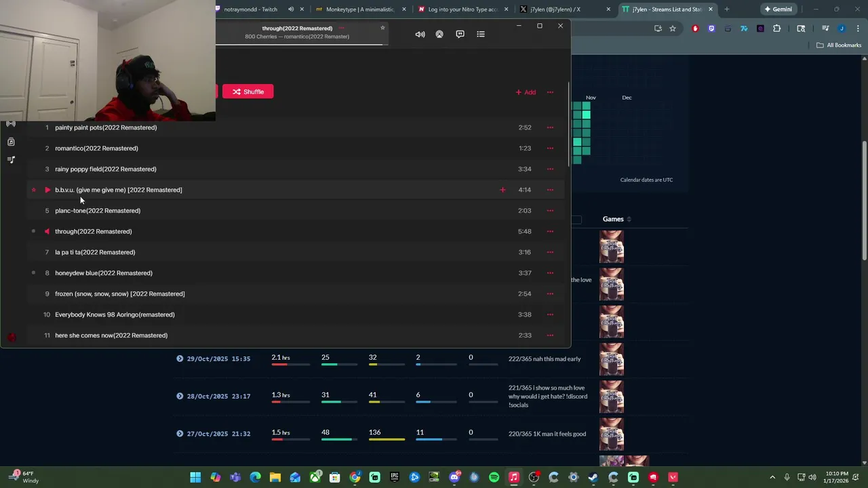This screenshot has width=868, height=488.
Task: Open options for through track
Action: (550, 231)
